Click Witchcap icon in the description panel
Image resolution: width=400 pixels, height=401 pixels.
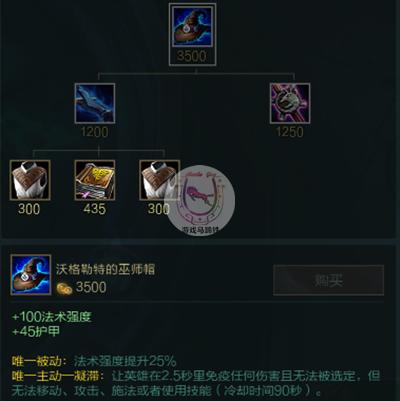31,275
